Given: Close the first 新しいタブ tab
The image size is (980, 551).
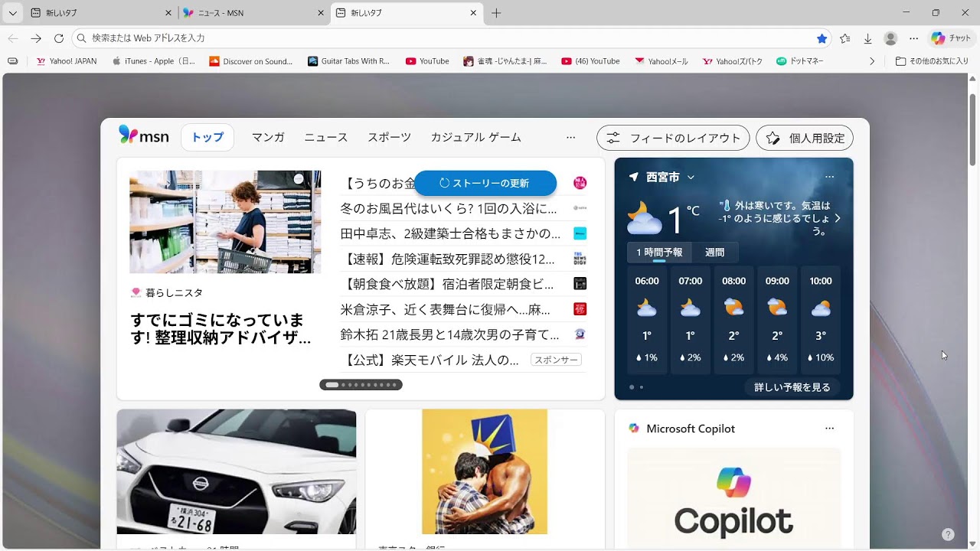Looking at the screenshot, I should [168, 13].
